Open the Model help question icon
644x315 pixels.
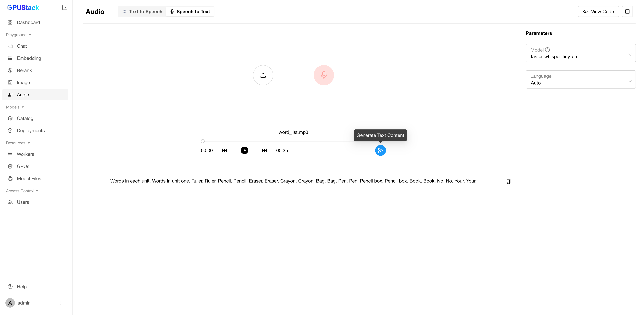(547, 50)
